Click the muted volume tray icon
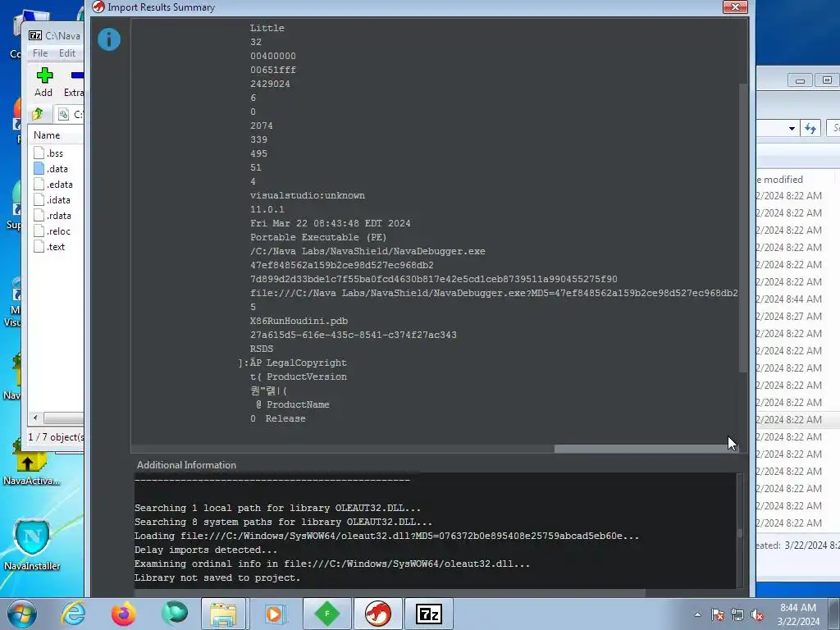The width and height of the screenshot is (840, 630). (x=757, y=614)
